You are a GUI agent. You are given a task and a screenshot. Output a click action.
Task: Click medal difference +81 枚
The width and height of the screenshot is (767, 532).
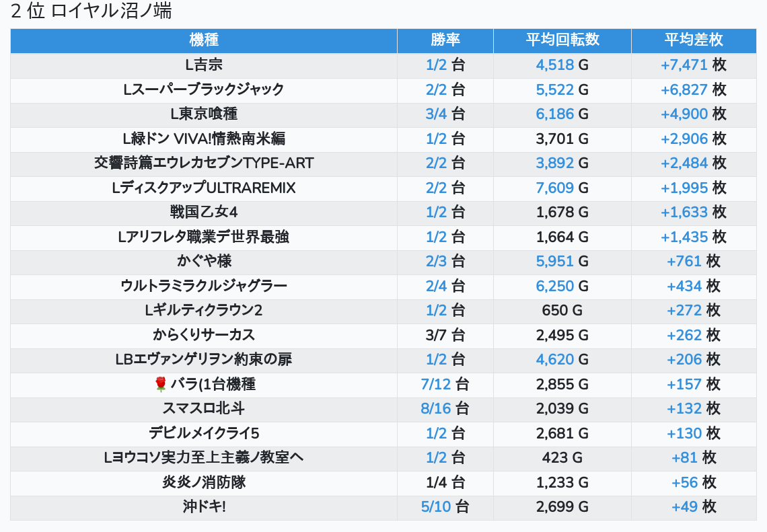(694, 457)
